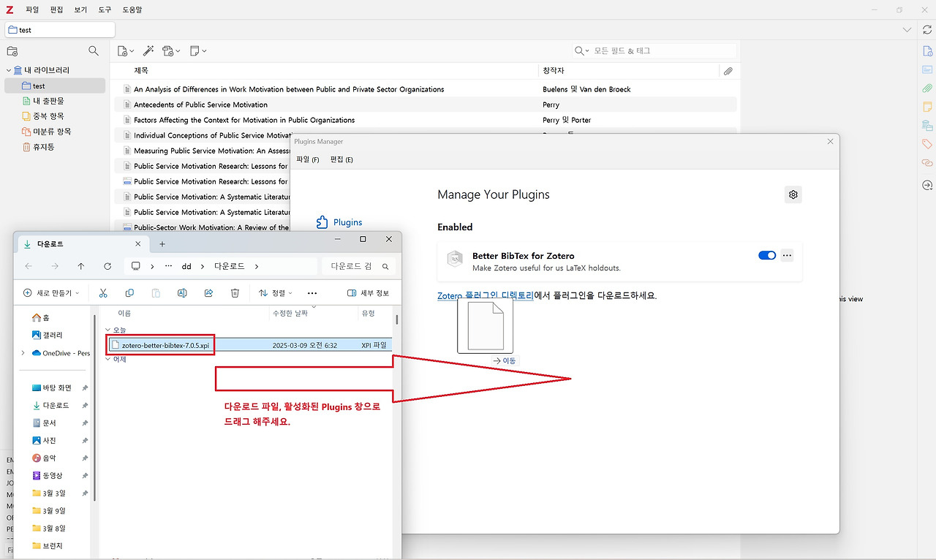Click the cut scissors icon in Explorer
936x560 pixels.
coord(103,293)
